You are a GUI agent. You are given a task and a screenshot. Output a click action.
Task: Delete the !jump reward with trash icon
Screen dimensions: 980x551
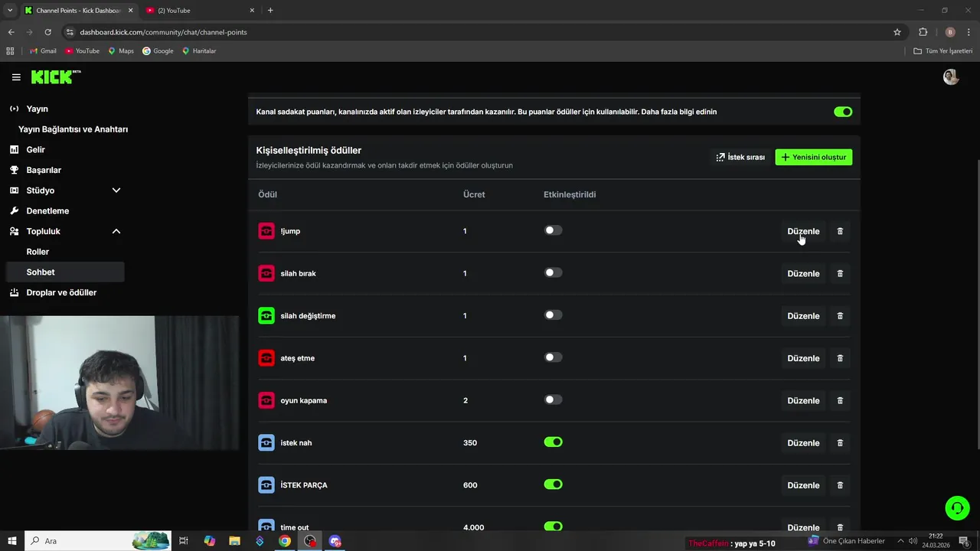(x=840, y=231)
